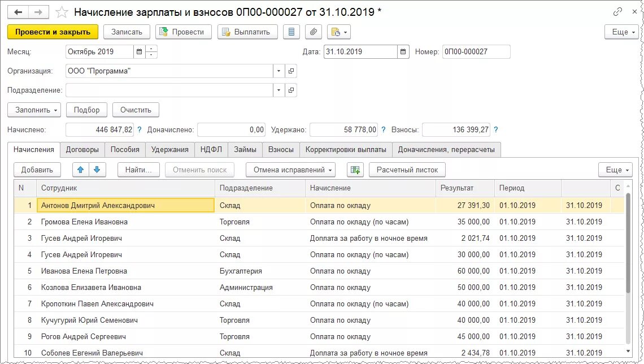
Task: Open the Отмена исправлений dropdown
Action: 290,170
